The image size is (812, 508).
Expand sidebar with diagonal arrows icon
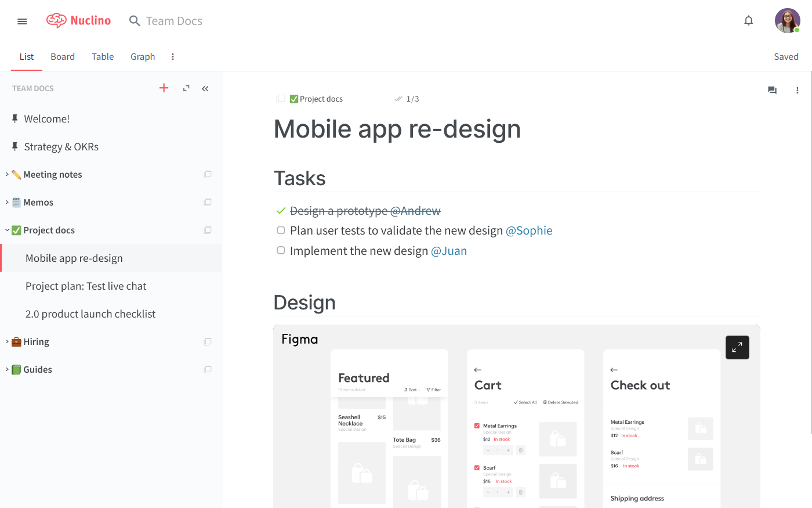point(186,88)
